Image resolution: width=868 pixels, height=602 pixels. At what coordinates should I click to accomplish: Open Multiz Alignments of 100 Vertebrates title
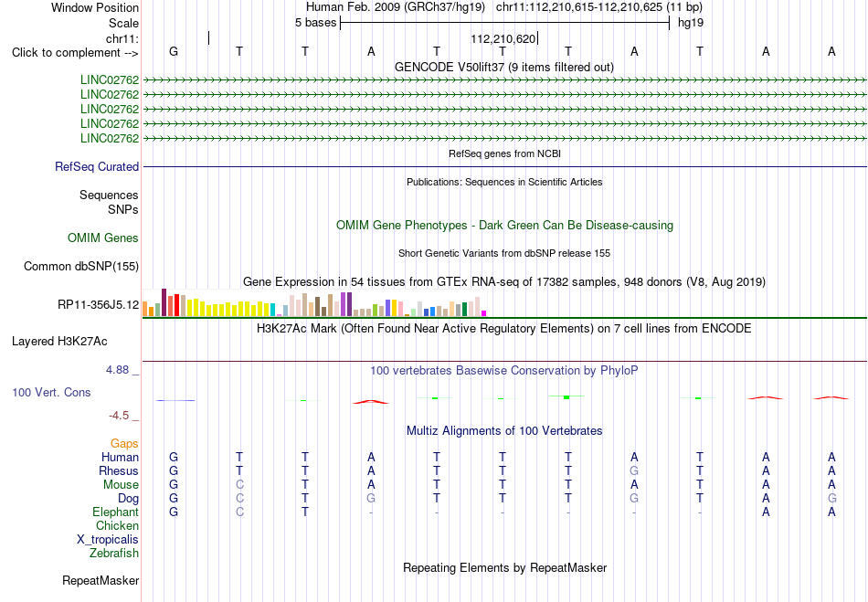[x=504, y=431]
